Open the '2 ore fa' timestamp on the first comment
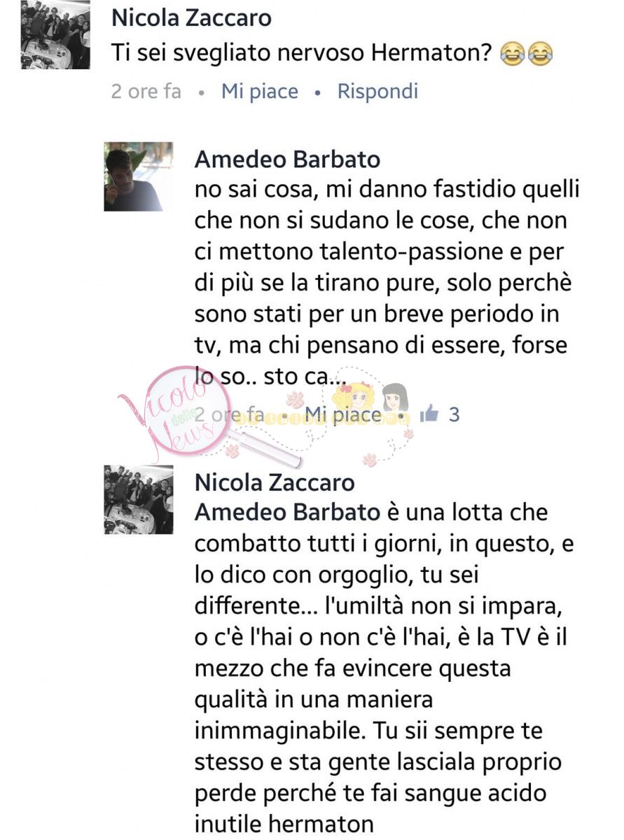This screenshot has height=840, width=624. 146,91
